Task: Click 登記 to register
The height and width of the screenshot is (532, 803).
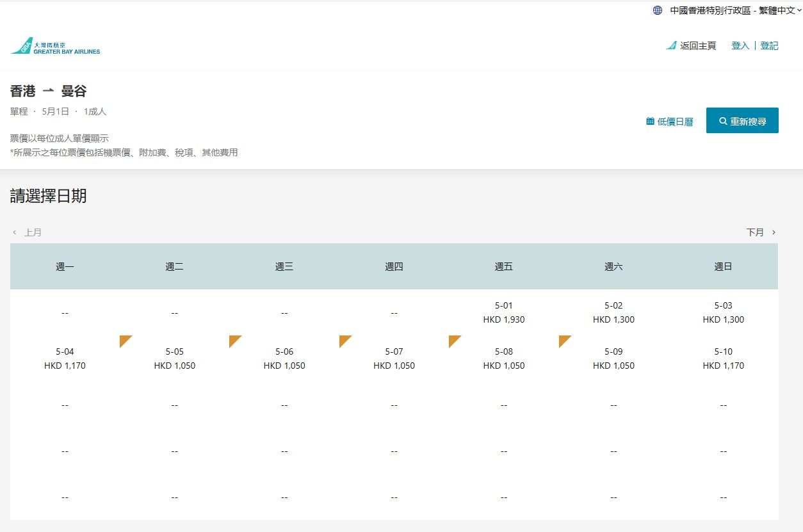Action: pyautogui.click(x=769, y=45)
